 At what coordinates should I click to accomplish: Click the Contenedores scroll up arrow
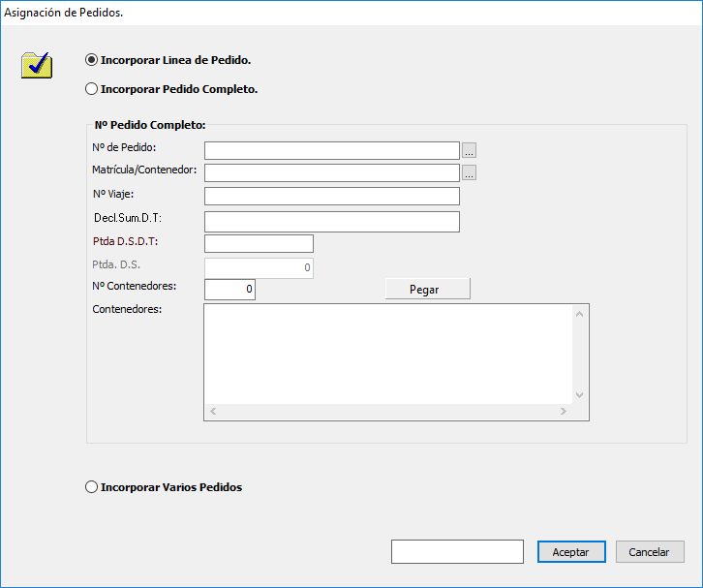coord(580,314)
